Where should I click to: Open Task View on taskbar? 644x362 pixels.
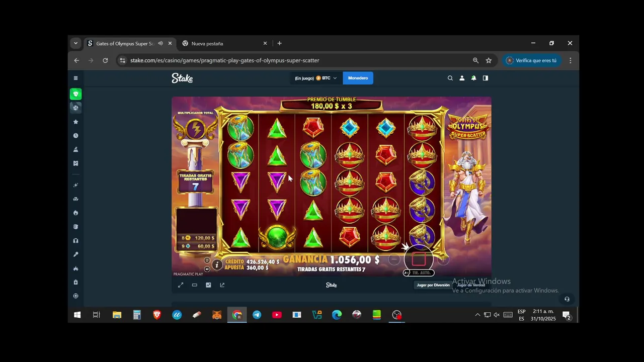click(x=96, y=315)
